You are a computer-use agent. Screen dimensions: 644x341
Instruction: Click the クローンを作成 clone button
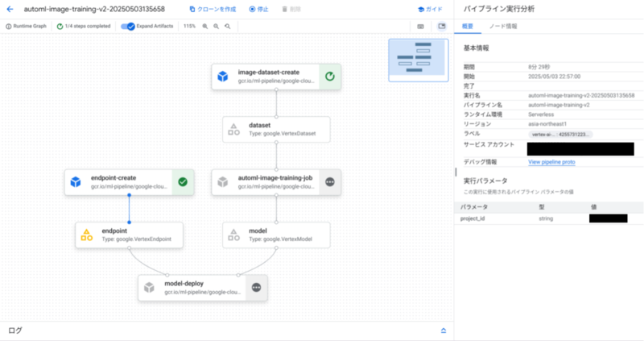tap(213, 9)
